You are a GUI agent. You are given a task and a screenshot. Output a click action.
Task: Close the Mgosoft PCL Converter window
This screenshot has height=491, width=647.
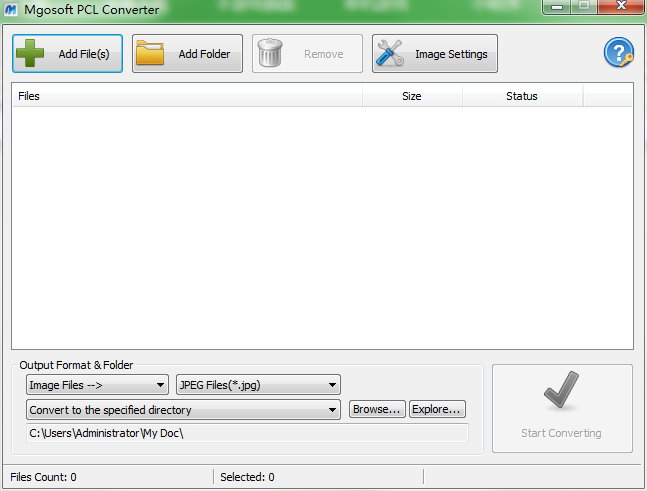[621, 7]
